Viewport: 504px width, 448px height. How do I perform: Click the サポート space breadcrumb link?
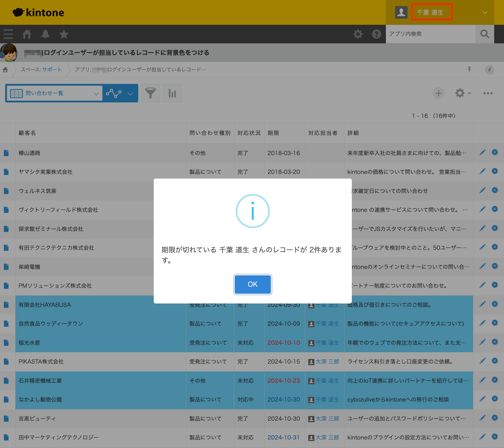52,70
